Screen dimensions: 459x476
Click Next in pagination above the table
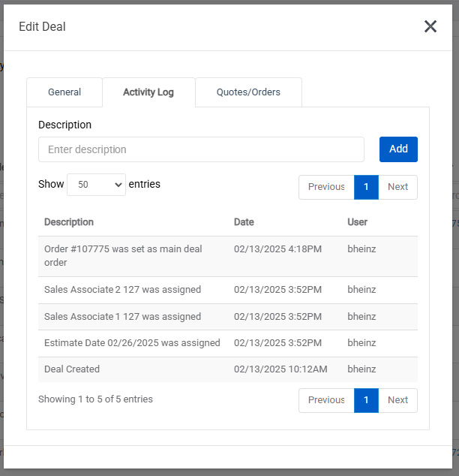pos(397,187)
